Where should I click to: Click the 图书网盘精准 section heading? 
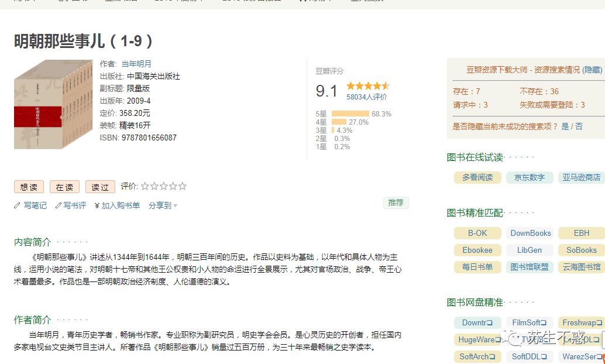(475, 303)
